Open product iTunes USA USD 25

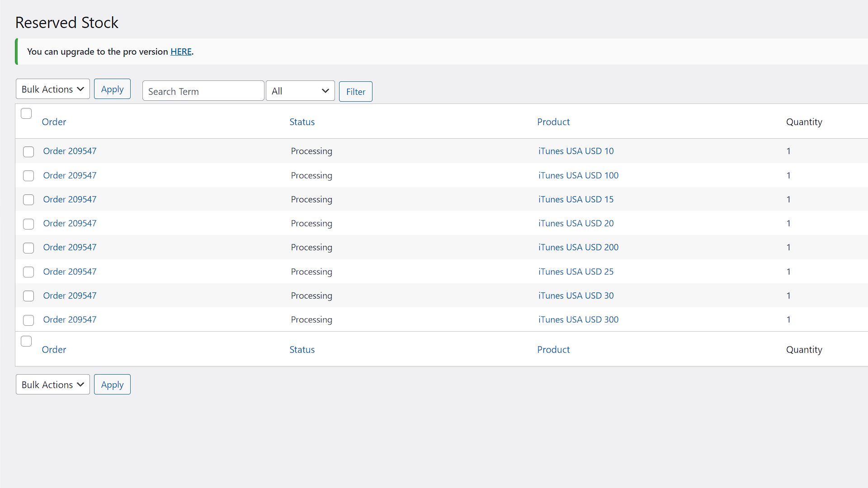(x=576, y=272)
